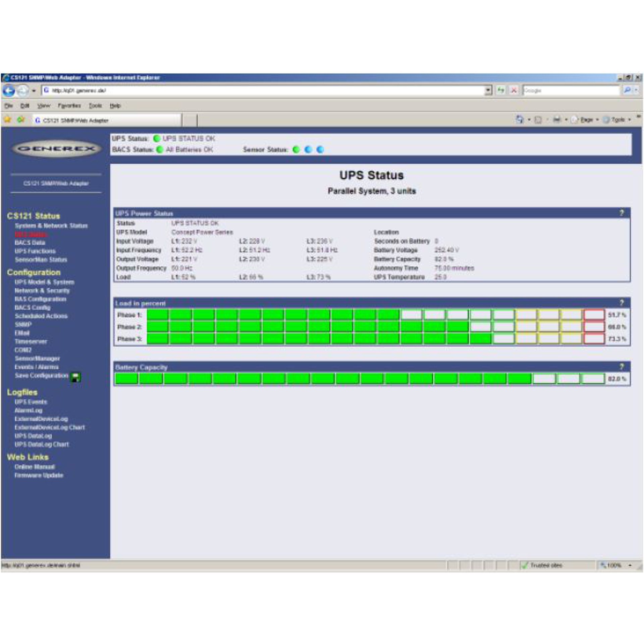The height and width of the screenshot is (644, 644).
Task: Open the Help menu
Action: coord(115,106)
